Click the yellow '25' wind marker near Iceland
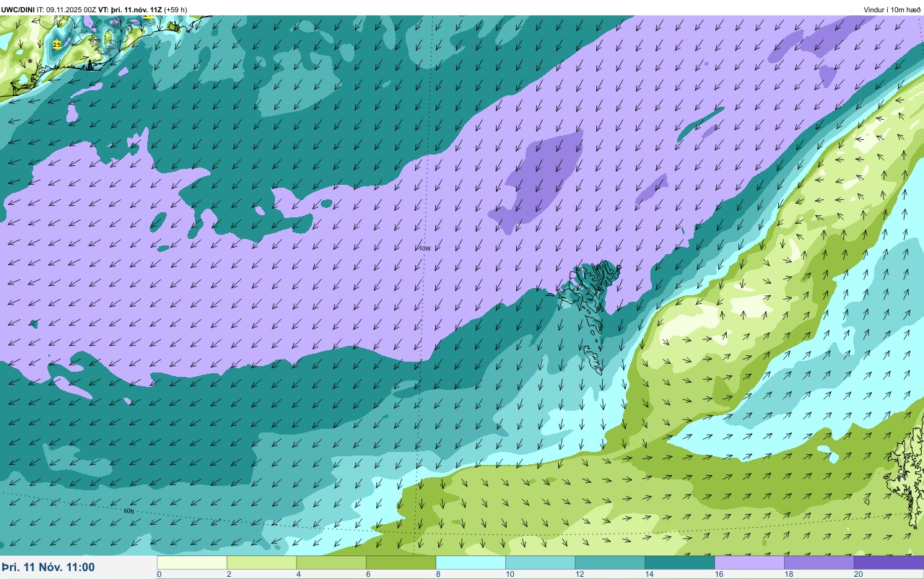This screenshot has width=924, height=579. click(57, 45)
